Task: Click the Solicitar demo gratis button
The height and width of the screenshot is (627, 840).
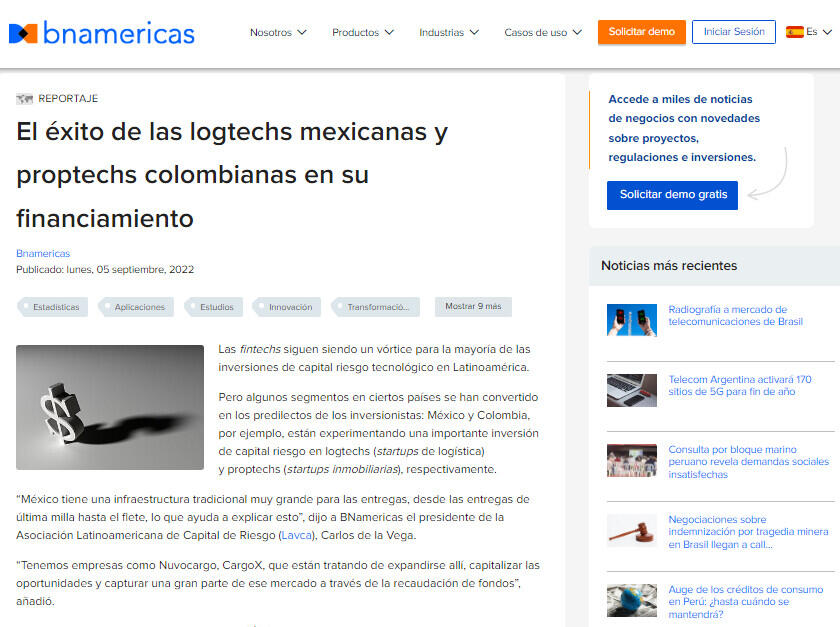Action: click(672, 195)
